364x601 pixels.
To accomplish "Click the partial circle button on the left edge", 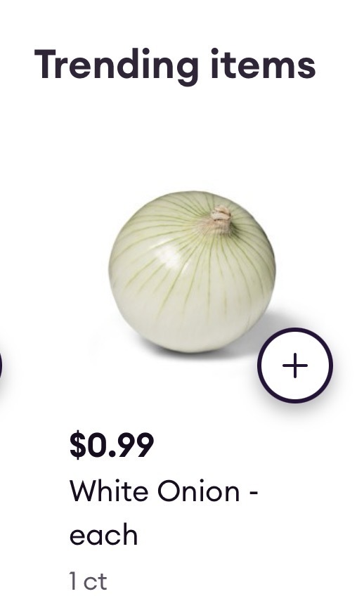I will 1,366.
